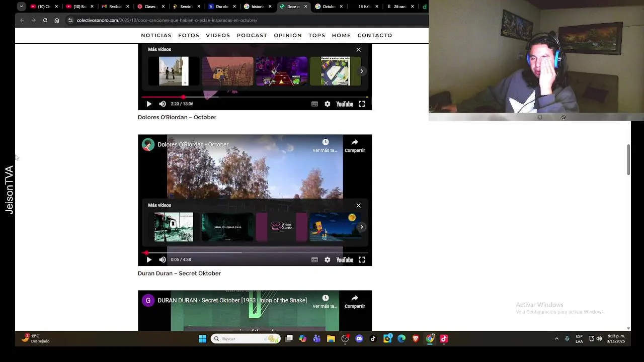
Task: Click taskbar 'Buscar' search box
Action: [x=246, y=339]
